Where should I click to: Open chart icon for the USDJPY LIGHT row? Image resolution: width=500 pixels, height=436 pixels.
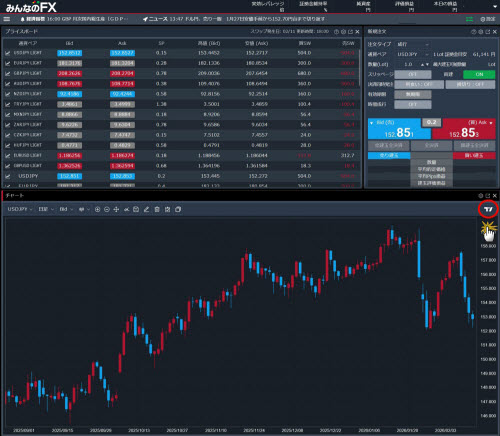(7, 53)
